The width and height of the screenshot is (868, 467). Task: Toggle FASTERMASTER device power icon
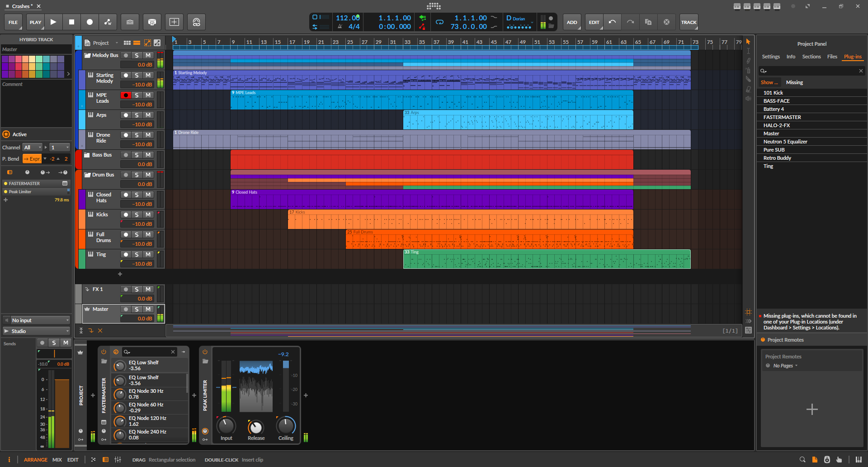point(104,352)
